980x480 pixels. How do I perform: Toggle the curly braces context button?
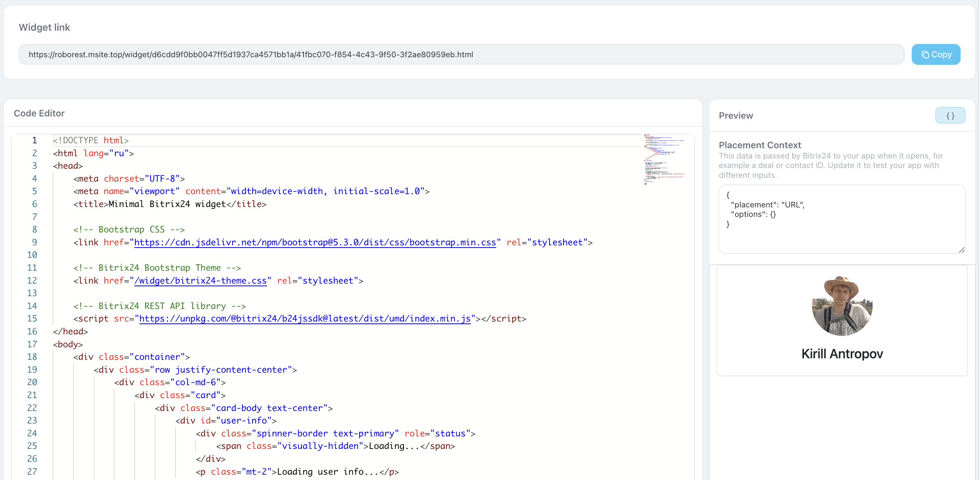click(x=950, y=116)
